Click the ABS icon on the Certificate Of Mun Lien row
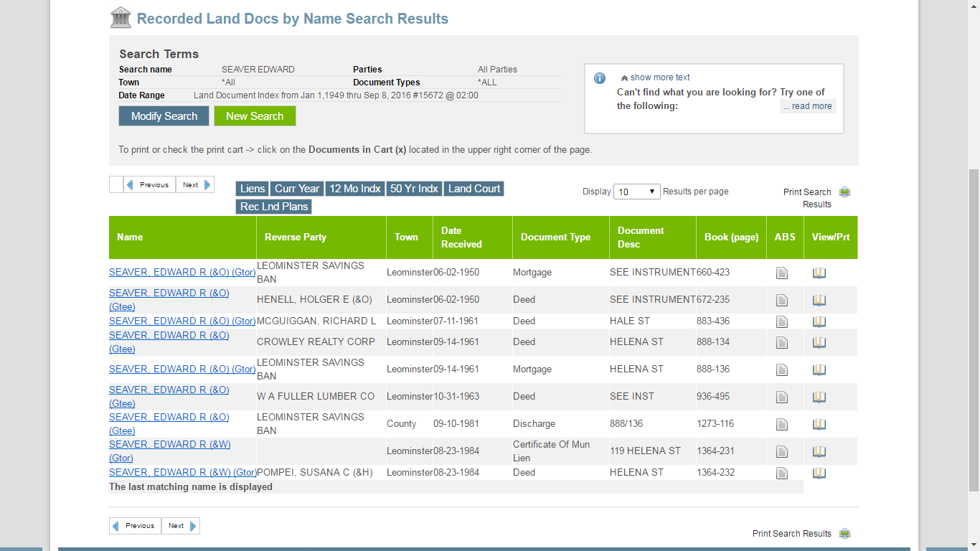This screenshot has width=980, height=551. (781, 451)
